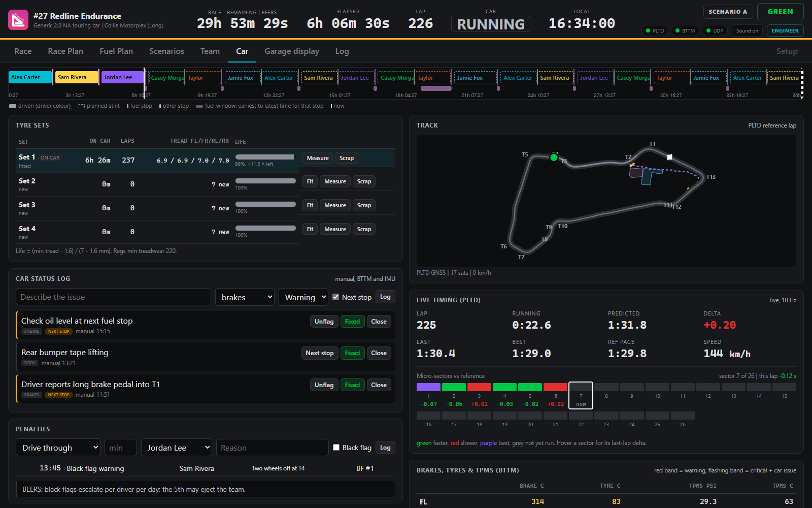This screenshot has height=508, width=812.
Task: Unflag the long brake pedal issue
Action: pyautogui.click(x=324, y=385)
